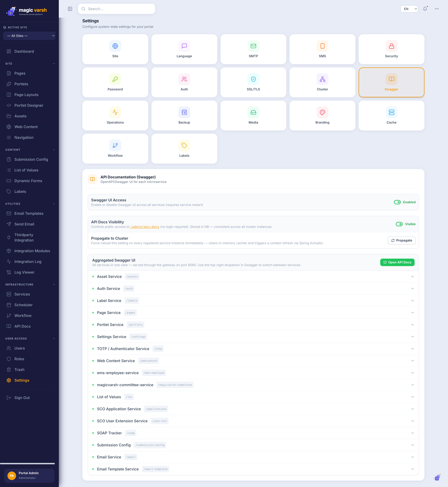The width and height of the screenshot is (448, 487).
Task: Select the Swagger settings card
Action: pos(391,83)
